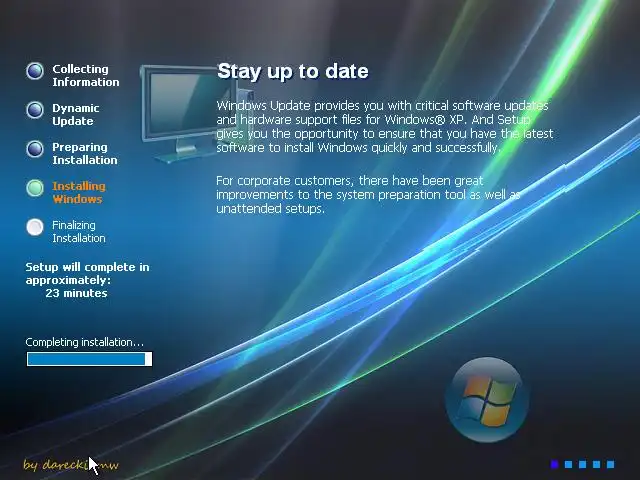Click the 'Setup will complete in approximately:' text
Screen dimensions: 640x480
point(87,273)
